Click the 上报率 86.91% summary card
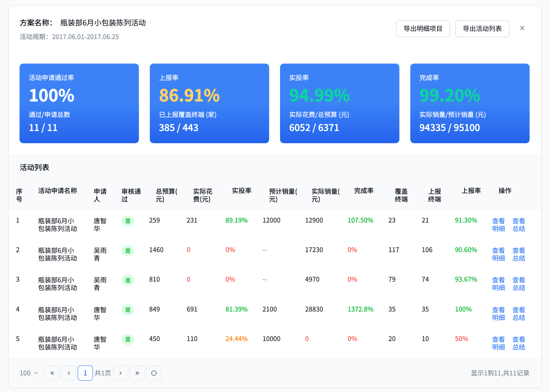 point(209,103)
